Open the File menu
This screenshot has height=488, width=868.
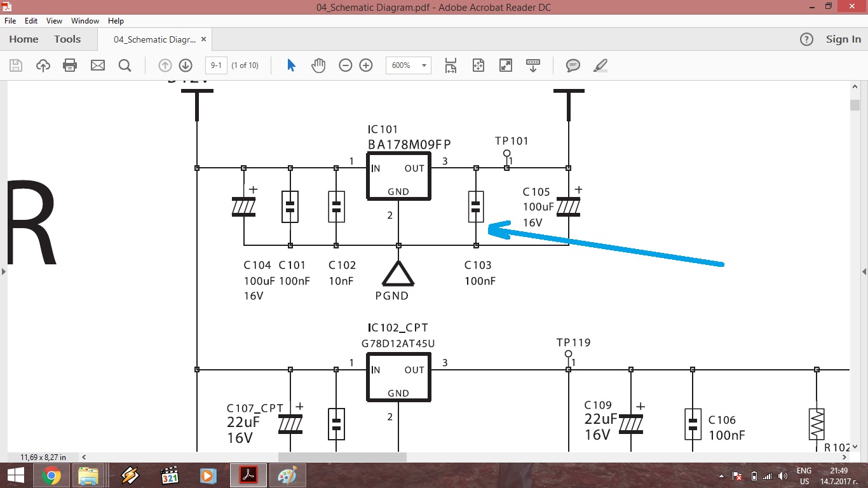pyautogui.click(x=10, y=21)
